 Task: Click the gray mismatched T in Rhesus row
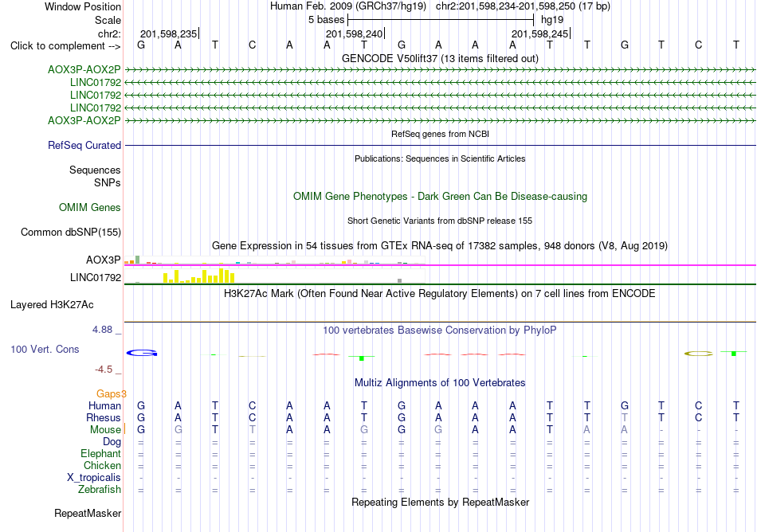[624, 417]
